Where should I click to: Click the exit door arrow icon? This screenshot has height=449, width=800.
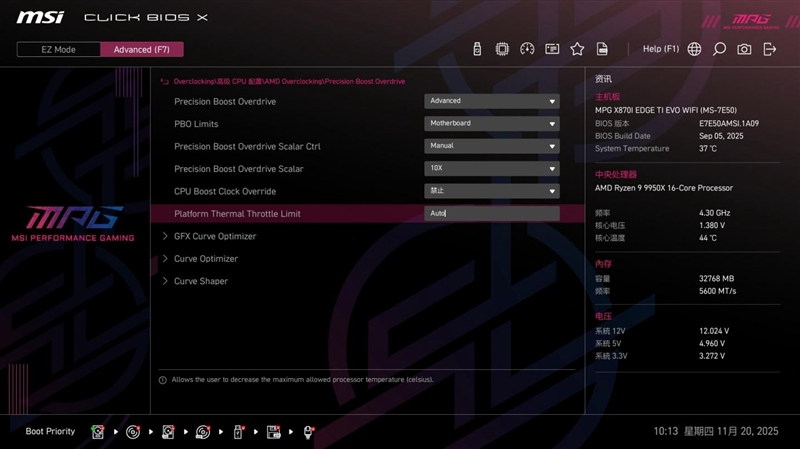point(769,49)
